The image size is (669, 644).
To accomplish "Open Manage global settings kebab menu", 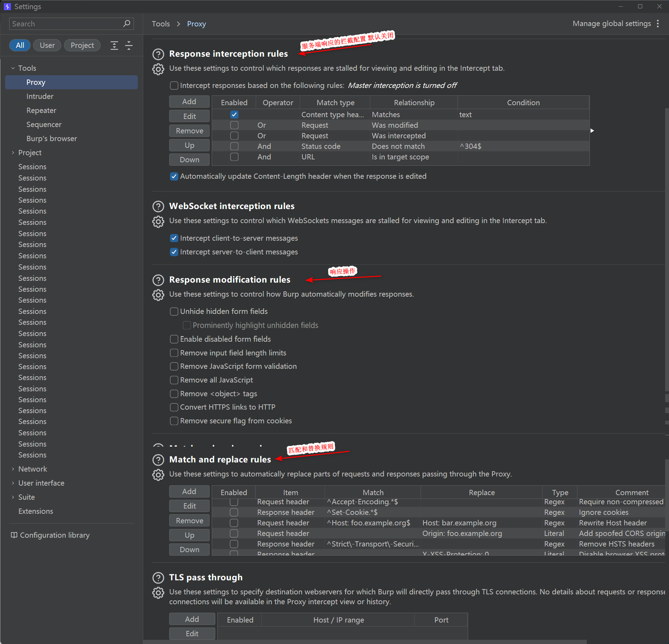I will 658,24.
